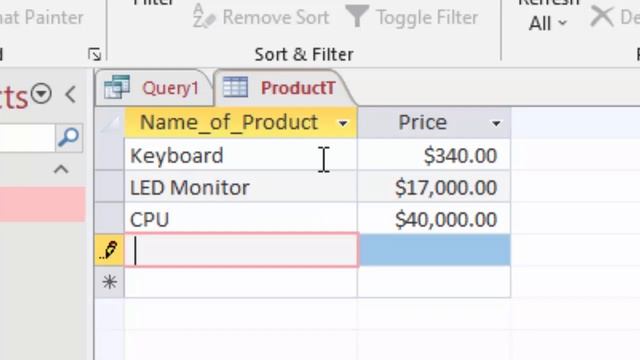Click the ProductT table icon

point(236,87)
